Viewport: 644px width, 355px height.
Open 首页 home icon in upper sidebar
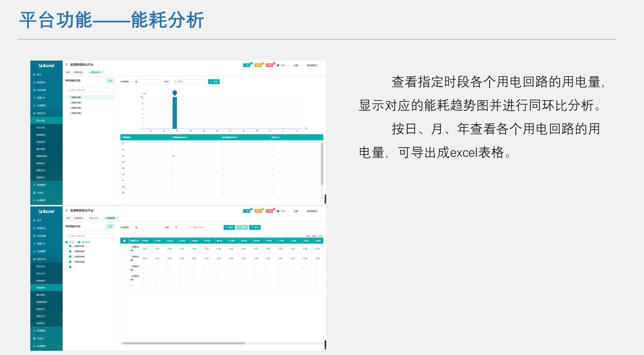click(34, 75)
